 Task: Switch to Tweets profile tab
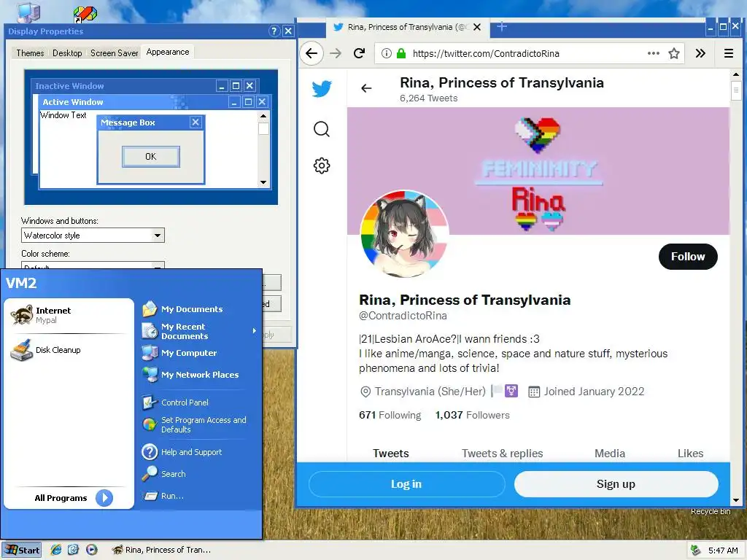(x=391, y=454)
